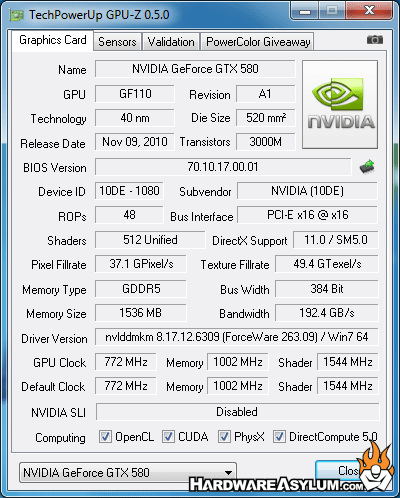Click the Memory Size field 1536 MB
This screenshot has height=498, width=400.
[x=141, y=313]
